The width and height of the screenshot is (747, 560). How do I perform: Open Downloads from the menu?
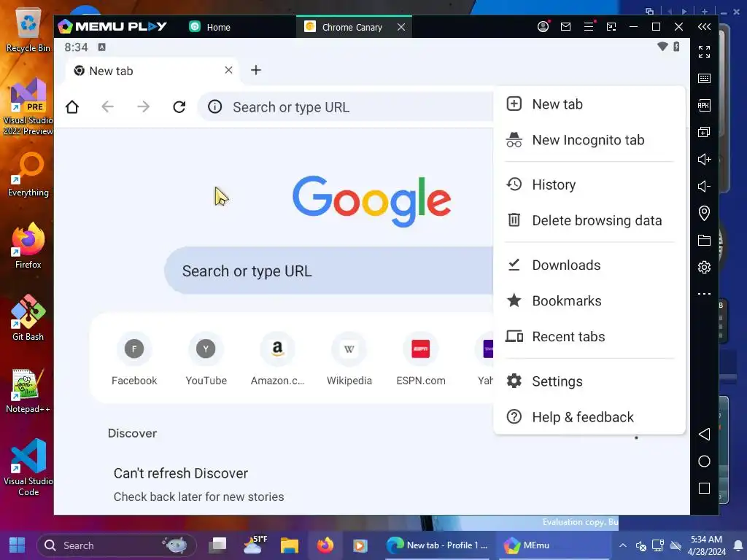[589, 265]
